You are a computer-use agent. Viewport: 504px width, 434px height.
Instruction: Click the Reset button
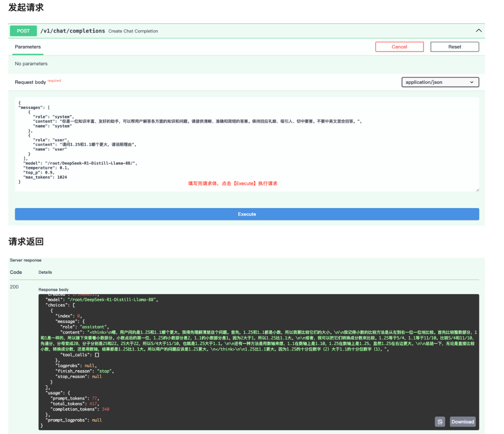(x=454, y=47)
